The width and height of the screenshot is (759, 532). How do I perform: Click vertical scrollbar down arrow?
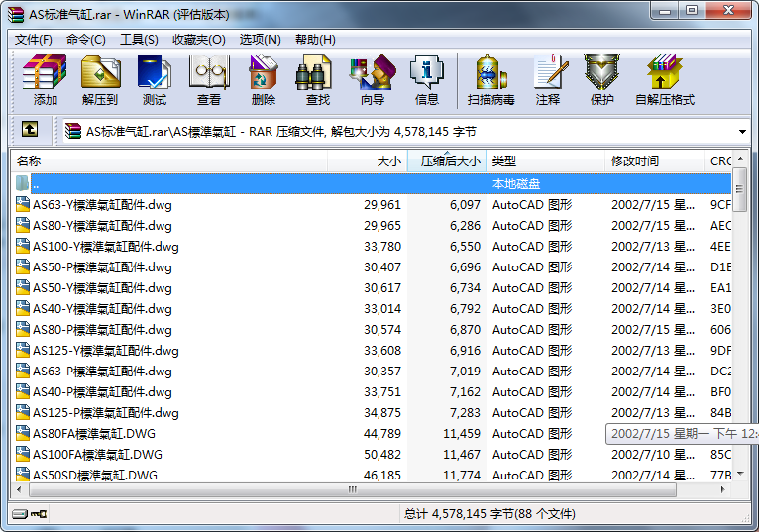(x=739, y=474)
